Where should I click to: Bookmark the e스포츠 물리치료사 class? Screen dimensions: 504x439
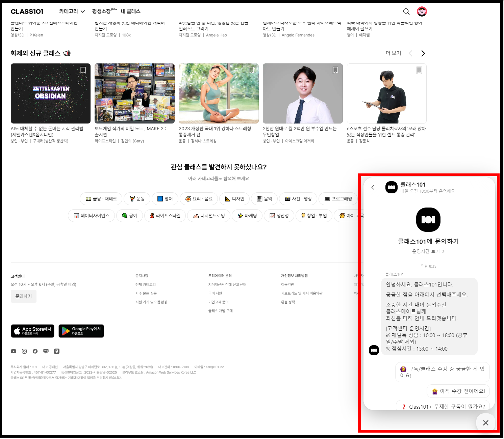tap(419, 70)
